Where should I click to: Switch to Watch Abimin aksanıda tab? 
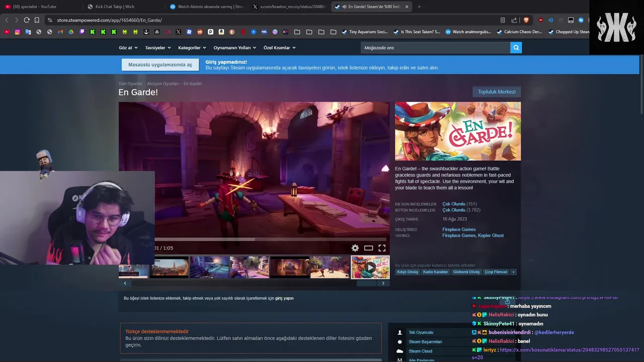(x=207, y=7)
